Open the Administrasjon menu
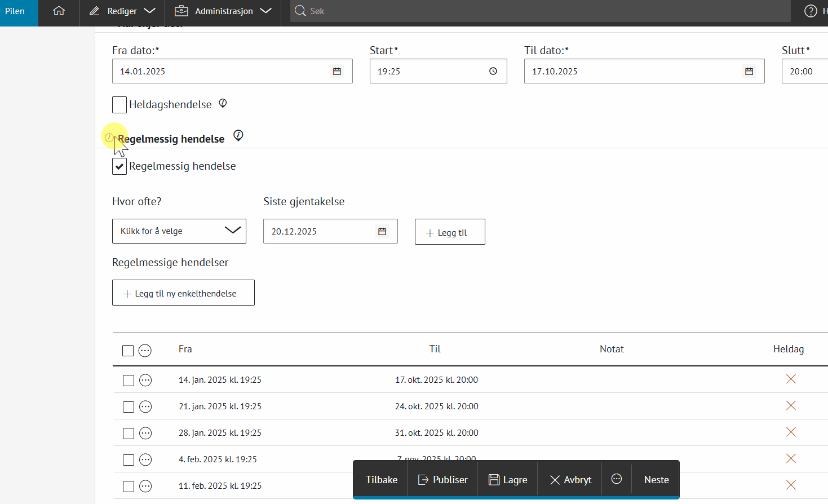Screen dimensions: 828x504 coord(223,11)
